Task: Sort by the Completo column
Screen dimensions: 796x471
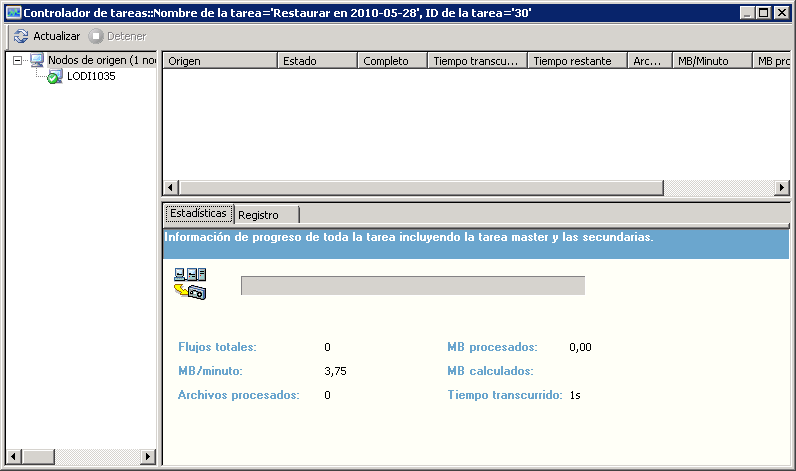Action: (x=393, y=61)
